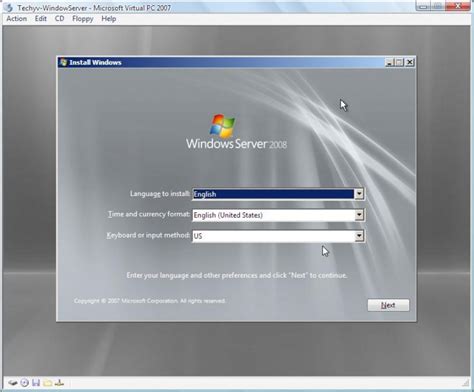Click the Virtual PC window title icon
Screen dimensions: 474x392
coord(9,7)
